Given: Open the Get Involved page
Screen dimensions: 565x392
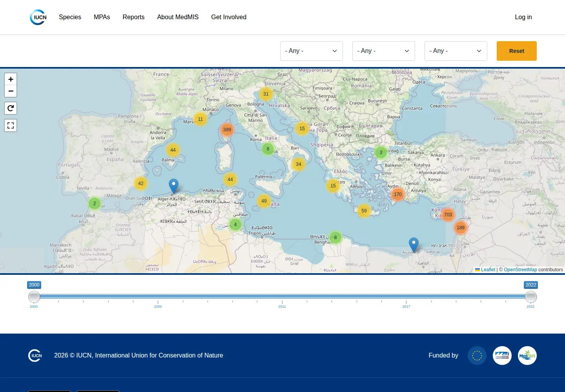Looking at the screenshot, I should (x=229, y=17).
